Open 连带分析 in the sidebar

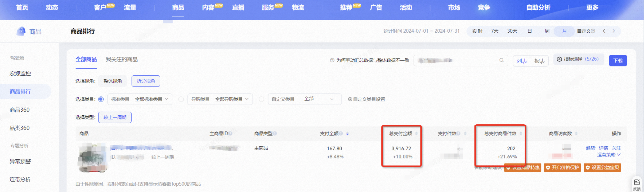coord(20,179)
